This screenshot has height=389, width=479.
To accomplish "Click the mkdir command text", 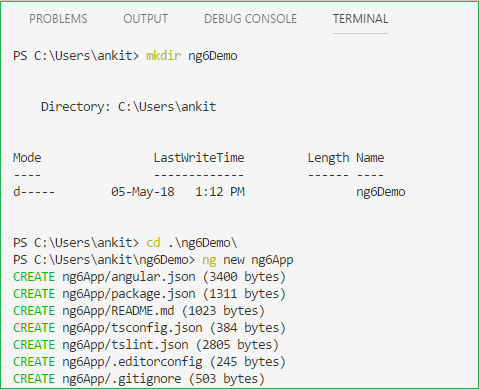I will click(163, 56).
